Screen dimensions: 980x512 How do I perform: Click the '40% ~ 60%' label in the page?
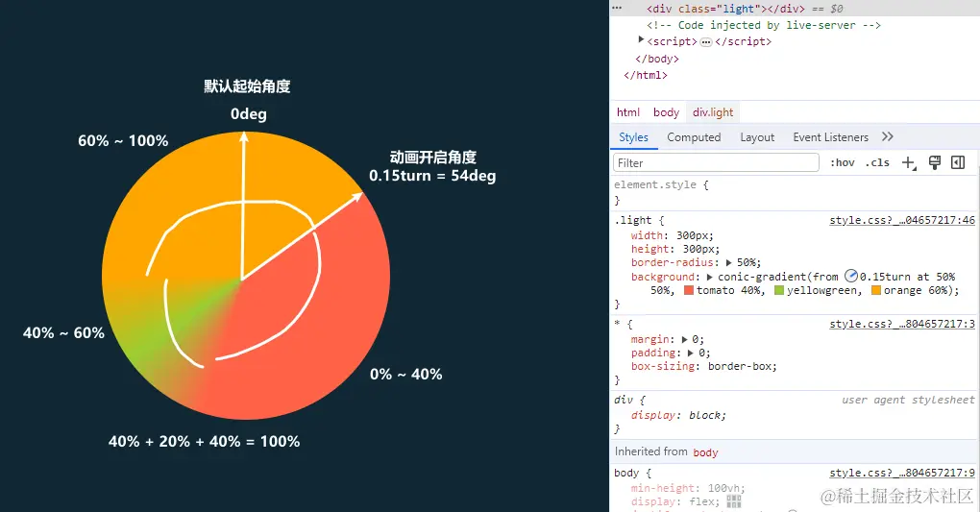63,332
